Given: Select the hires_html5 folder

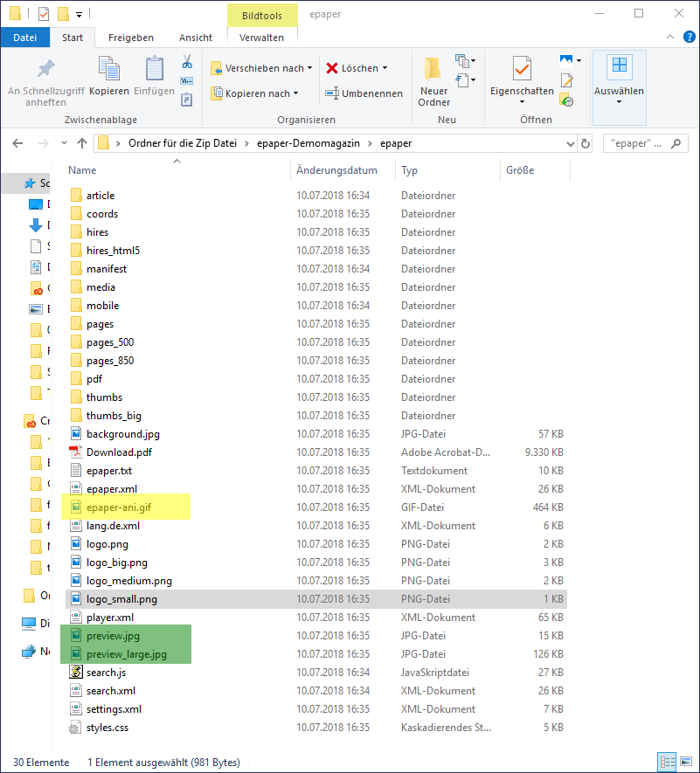Looking at the screenshot, I should click(113, 251).
